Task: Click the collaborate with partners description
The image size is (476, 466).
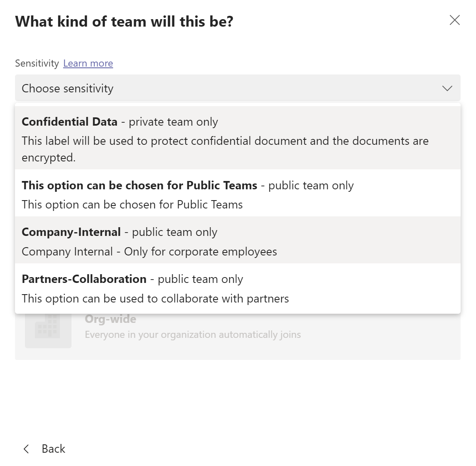Action: coord(155,299)
